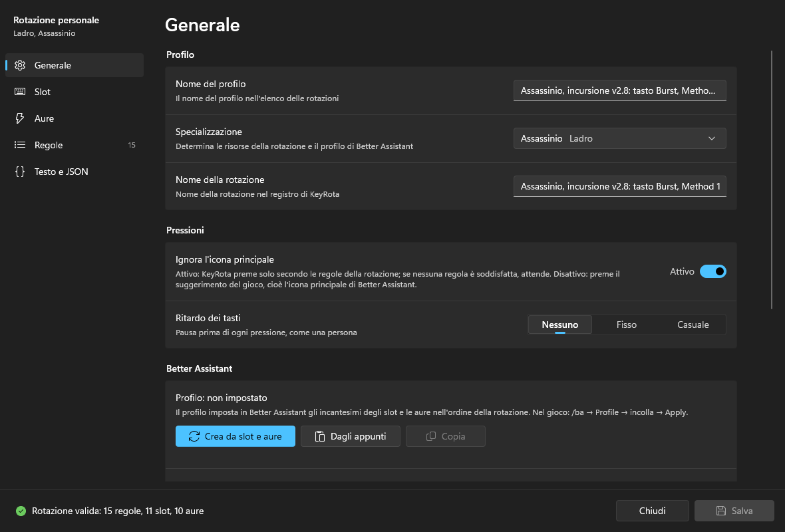Click the Regole count badge 15

pos(132,145)
